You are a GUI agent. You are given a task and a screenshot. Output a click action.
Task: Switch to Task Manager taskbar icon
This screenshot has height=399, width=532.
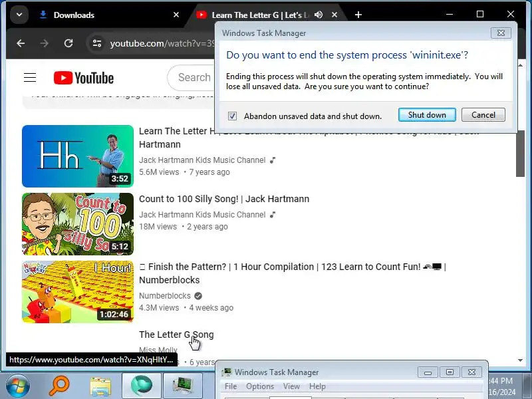pos(183,386)
